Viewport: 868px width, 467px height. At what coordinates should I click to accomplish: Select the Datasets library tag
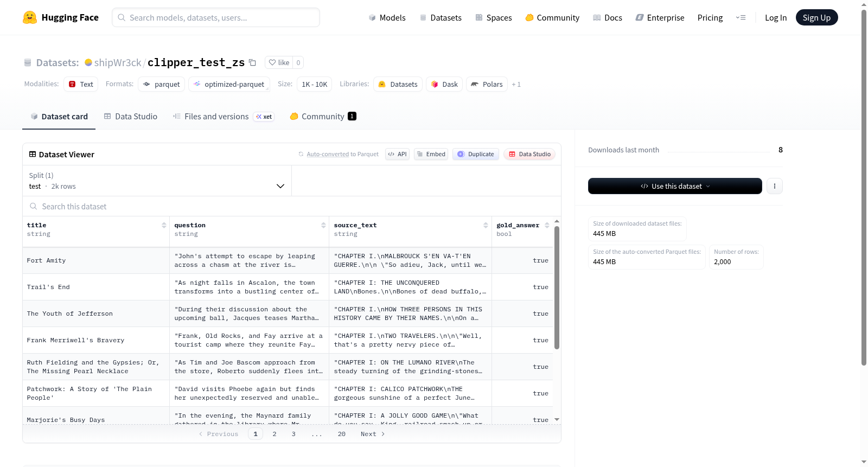pos(398,84)
